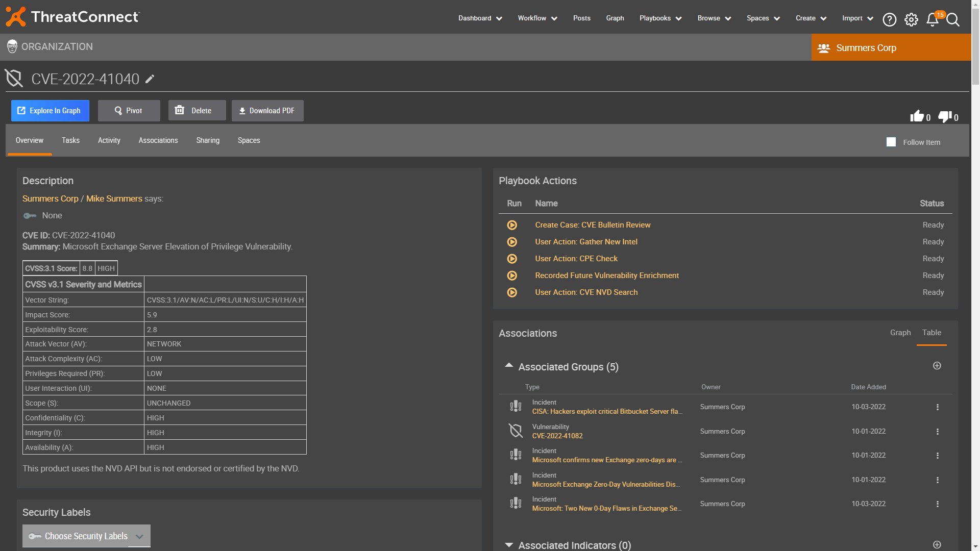The width and height of the screenshot is (980, 551).
Task: Switch Associations view to Table
Action: pos(932,333)
